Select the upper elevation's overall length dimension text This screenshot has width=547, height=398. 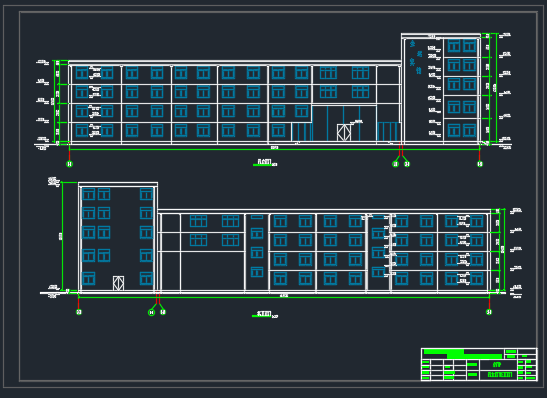[275, 148]
